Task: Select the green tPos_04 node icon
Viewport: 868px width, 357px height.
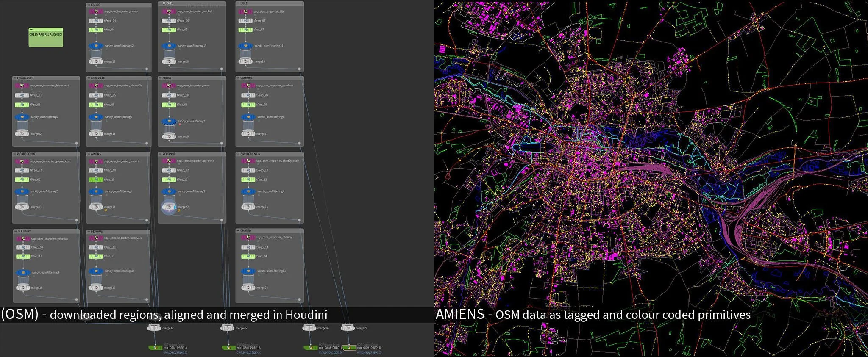Action: coord(96,30)
